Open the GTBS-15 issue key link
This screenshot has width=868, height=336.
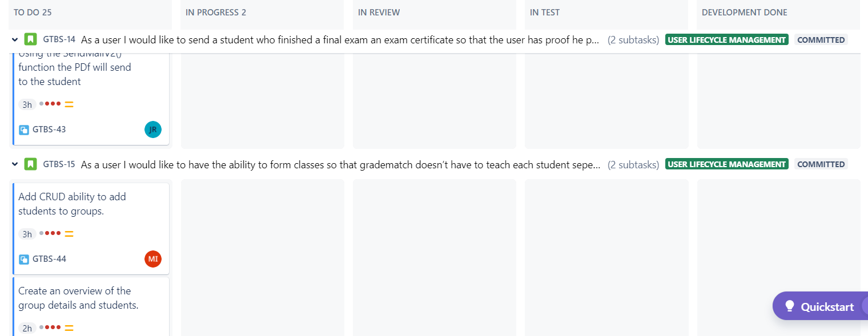[59, 164]
